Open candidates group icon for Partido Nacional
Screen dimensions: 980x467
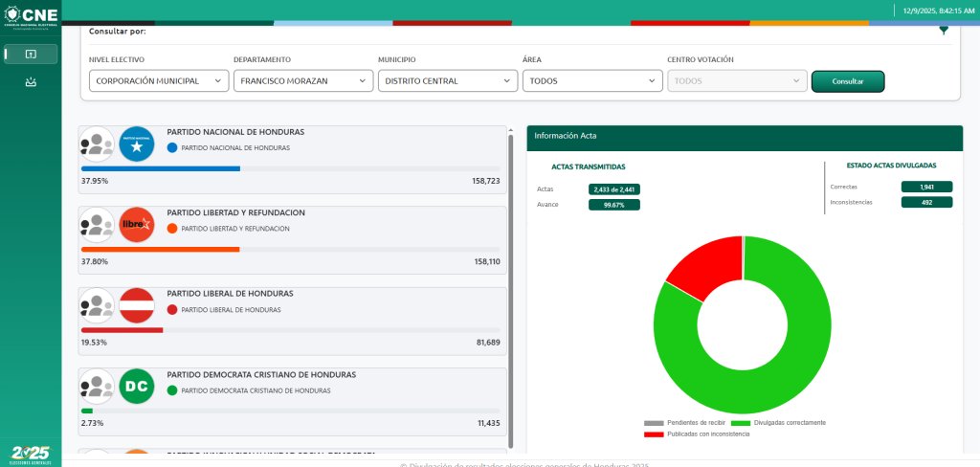pyautogui.click(x=97, y=144)
